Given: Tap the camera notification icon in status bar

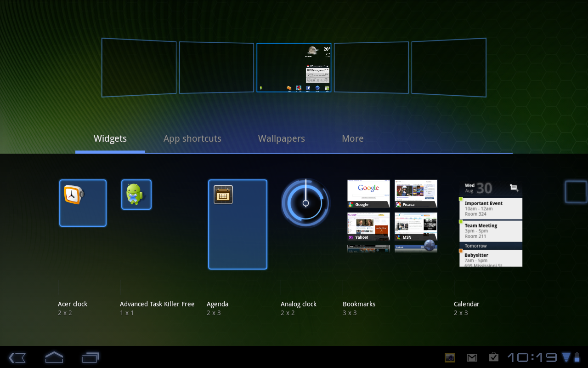Looking at the screenshot, I should (450, 357).
